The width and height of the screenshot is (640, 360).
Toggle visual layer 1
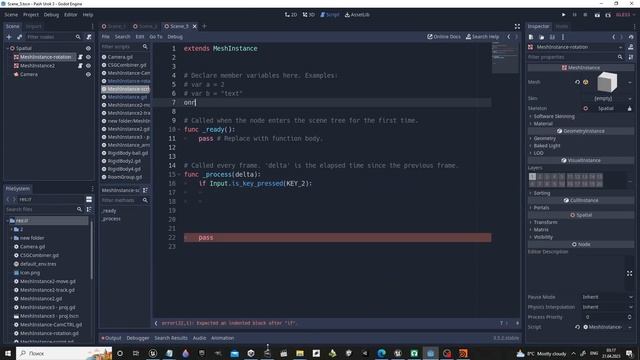(x=532, y=177)
